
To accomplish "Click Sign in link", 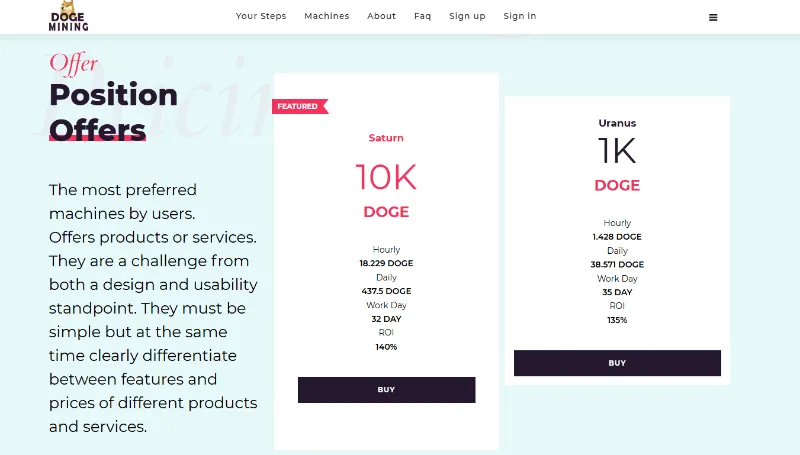I will coord(520,16).
